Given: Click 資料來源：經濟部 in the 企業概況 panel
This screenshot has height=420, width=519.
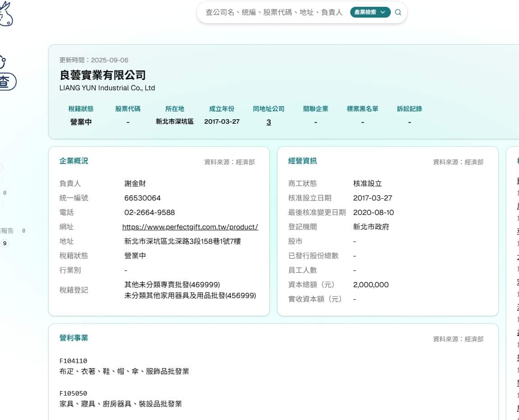Looking at the screenshot, I should point(229,162).
